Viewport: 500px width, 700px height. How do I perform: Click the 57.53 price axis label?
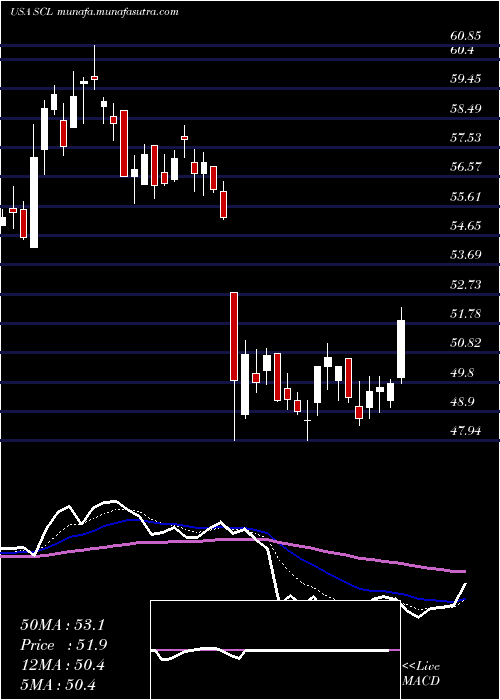(x=466, y=138)
